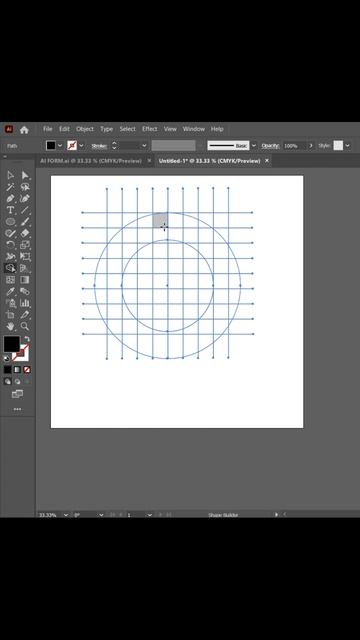Open the Select menu
The image size is (360, 640).
click(x=127, y=129)
